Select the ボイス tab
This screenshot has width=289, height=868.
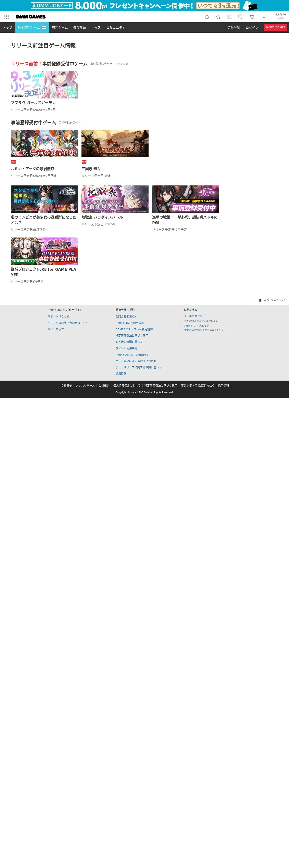pos(96,28)
